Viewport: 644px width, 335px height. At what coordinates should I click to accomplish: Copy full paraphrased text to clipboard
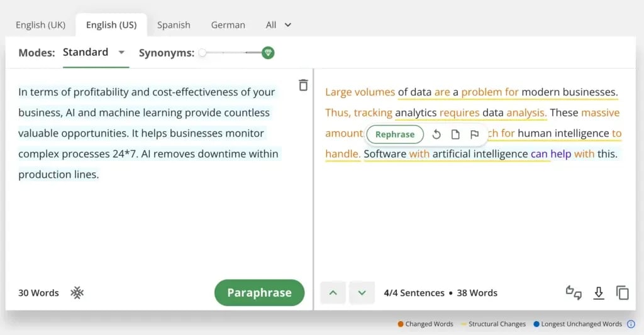point(623,293)
